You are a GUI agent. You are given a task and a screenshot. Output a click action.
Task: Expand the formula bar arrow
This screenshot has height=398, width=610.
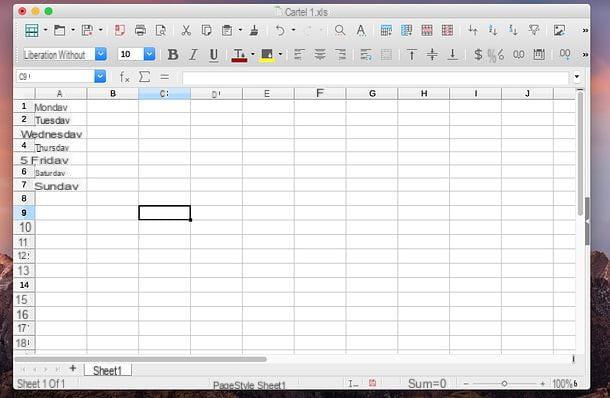coord(577,77)
